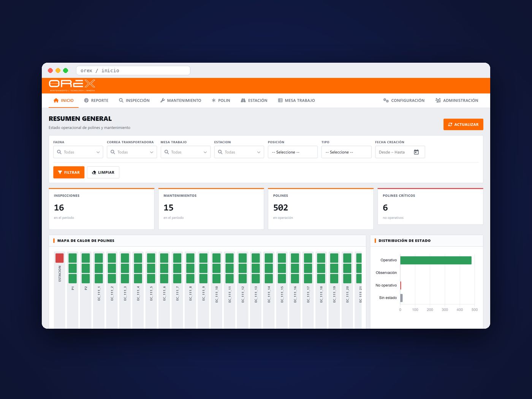
Task: Click the Inspecciones value 16
Action: pos(59,207)
